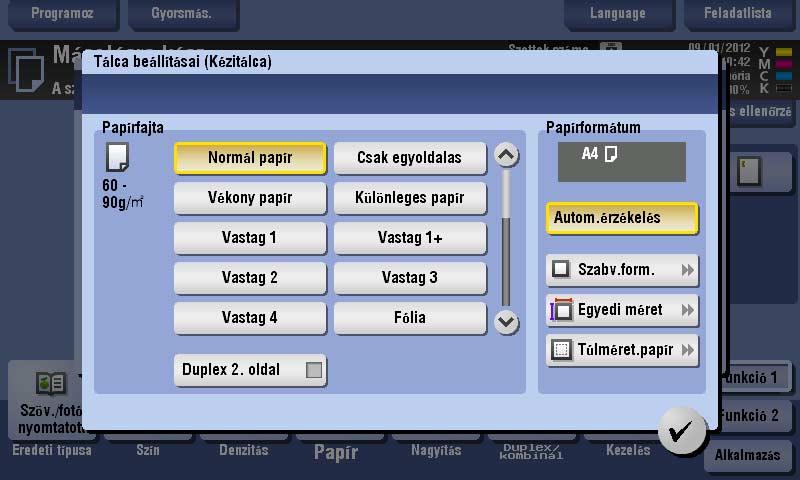Choose Különleges papír option
This screenshot has width=800, height=480.
coord(410,197)
